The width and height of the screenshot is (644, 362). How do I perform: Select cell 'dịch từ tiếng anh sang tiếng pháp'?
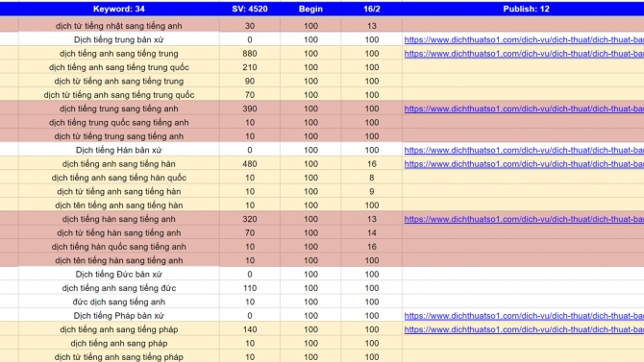click(118, 357)
